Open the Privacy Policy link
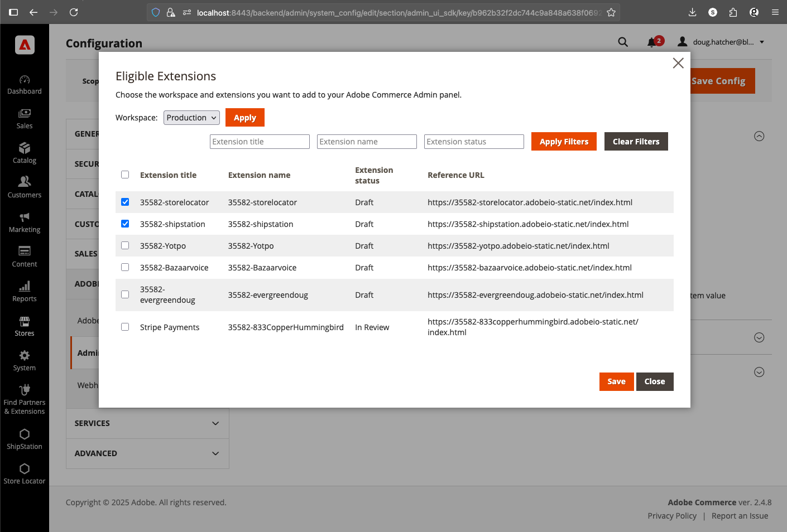Screen dimensions: 787x532 tap(672, 516)
